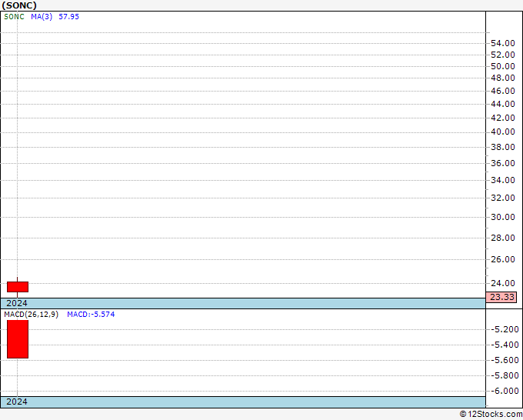Click the 44.00 price axis label
Image resolution: width=523 pixels, height=420 pixels.
pyautogui.click(x=503, y=104)
